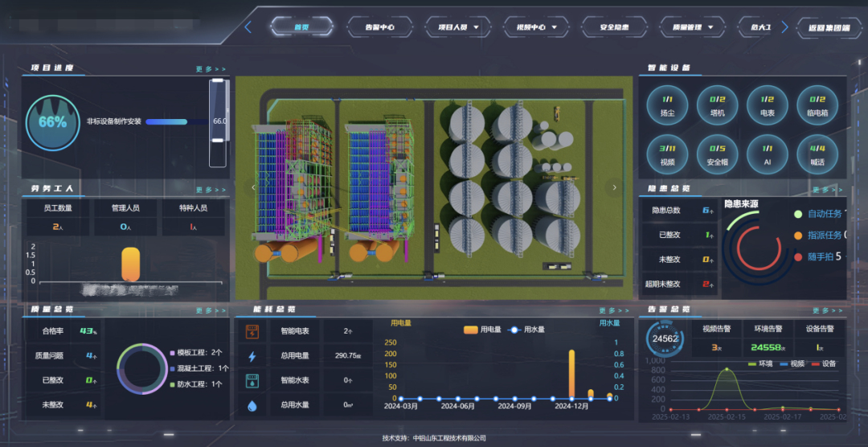Open 更多 link in 项目进度 panel
The image size is (868, 447).
pyautogui.click(x=211, y=70)
